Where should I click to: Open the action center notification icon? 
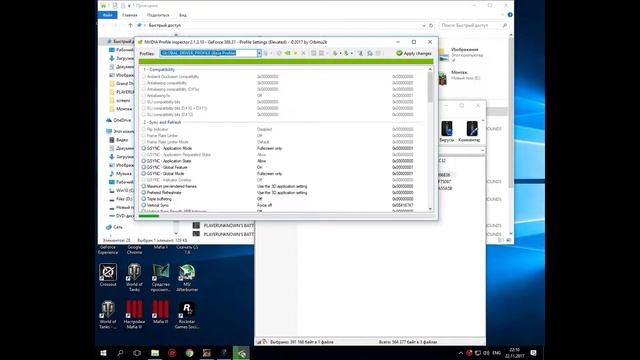pyautogui.click(x=533, y=353)
